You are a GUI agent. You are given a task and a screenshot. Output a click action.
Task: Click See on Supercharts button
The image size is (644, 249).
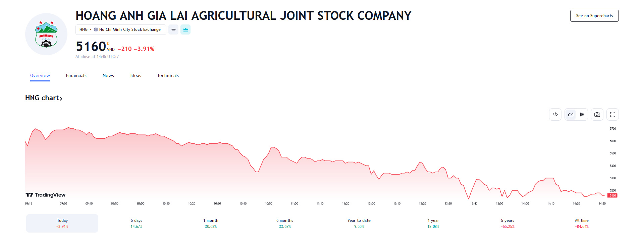point(594,16)
